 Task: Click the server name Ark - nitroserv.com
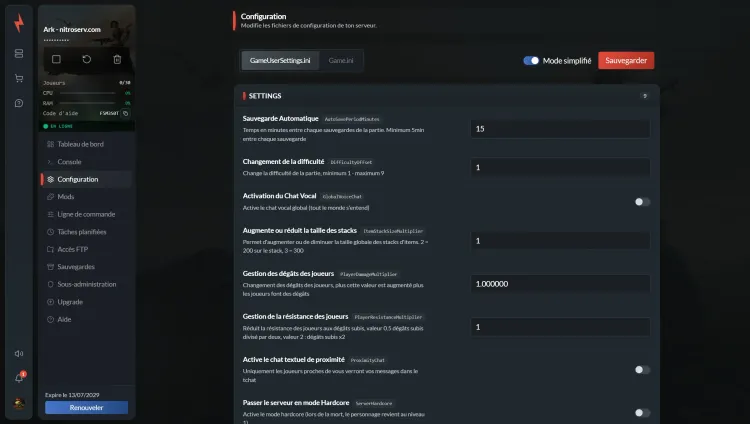pos(72,29)
